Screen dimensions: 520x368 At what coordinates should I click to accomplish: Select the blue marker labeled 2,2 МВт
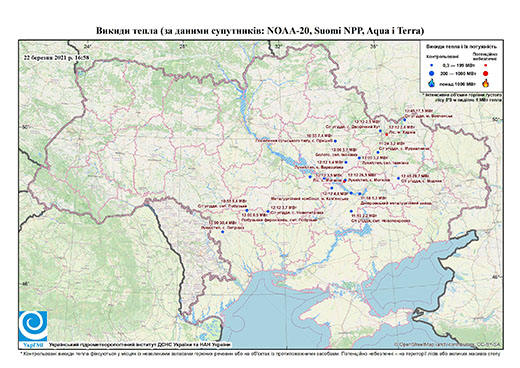pos(351,211)
